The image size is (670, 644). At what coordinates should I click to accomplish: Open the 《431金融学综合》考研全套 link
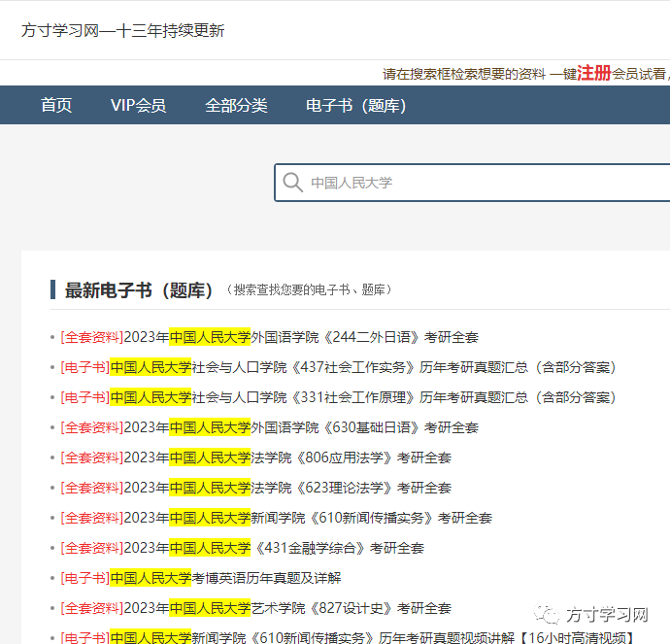coord(243,548)
